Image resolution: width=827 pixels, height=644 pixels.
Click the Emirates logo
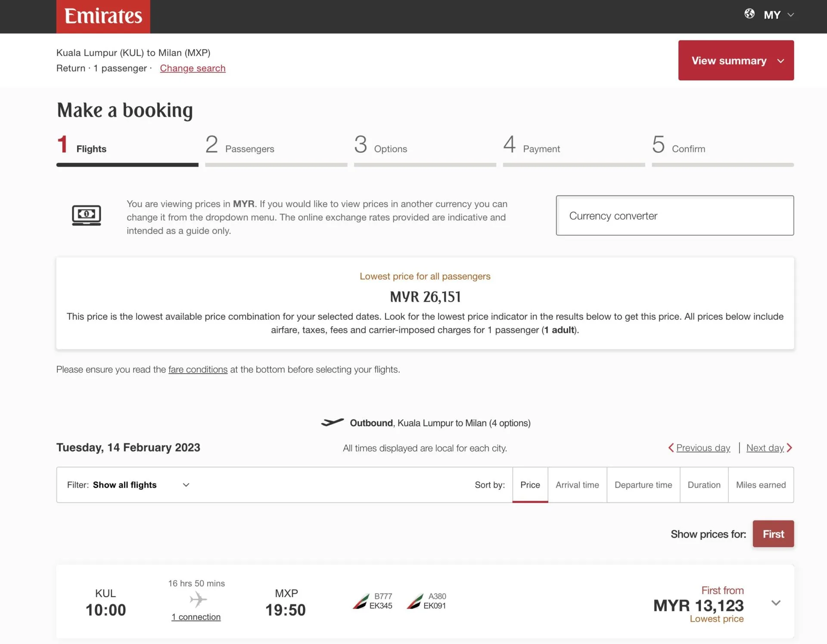(103, 16)
